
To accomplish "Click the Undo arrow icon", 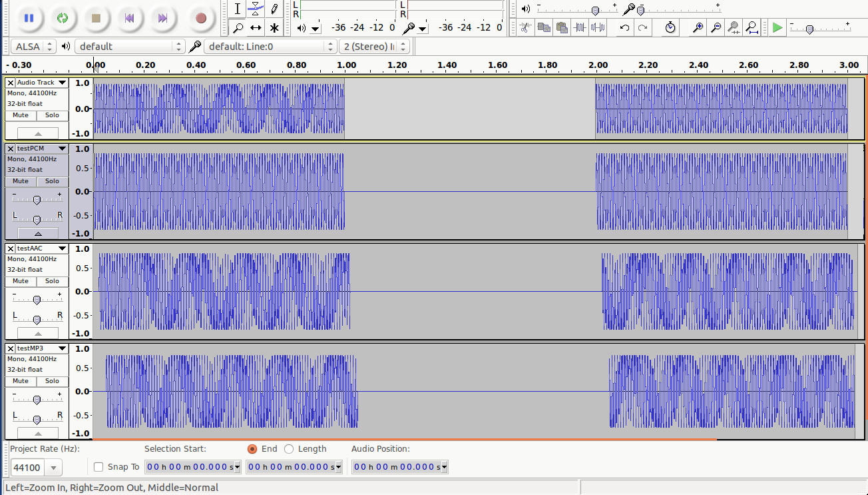I will tap(624, 27).
